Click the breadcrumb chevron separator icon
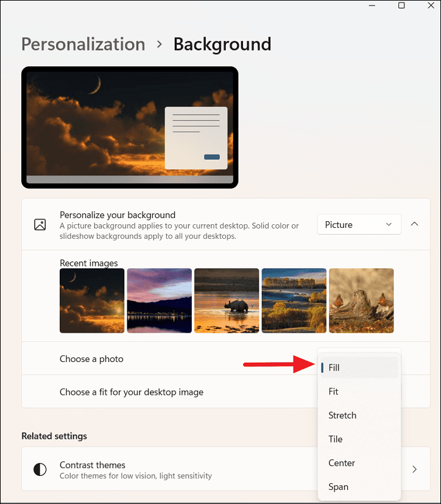 coord(159,44)
